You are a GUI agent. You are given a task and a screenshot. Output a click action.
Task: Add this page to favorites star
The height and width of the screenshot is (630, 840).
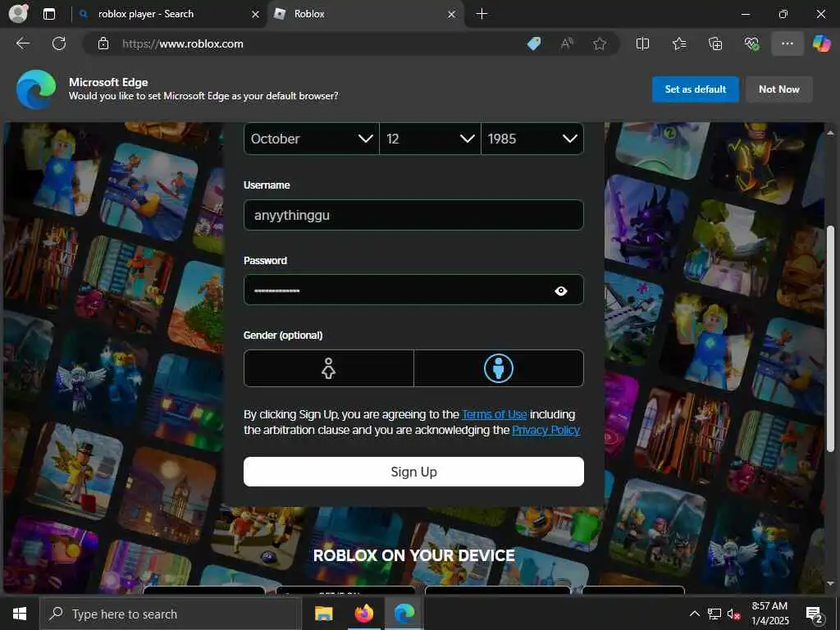600,43
